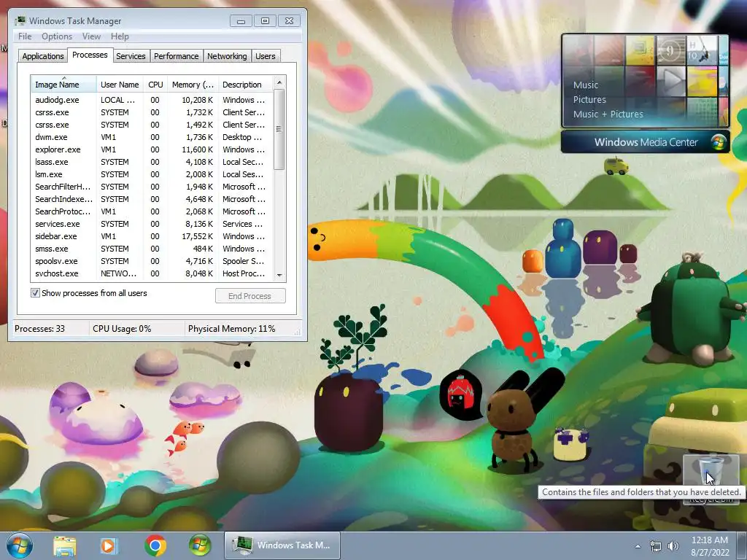Open Google Chrome from the taskbar
The image size is (747, 560).
155,545
